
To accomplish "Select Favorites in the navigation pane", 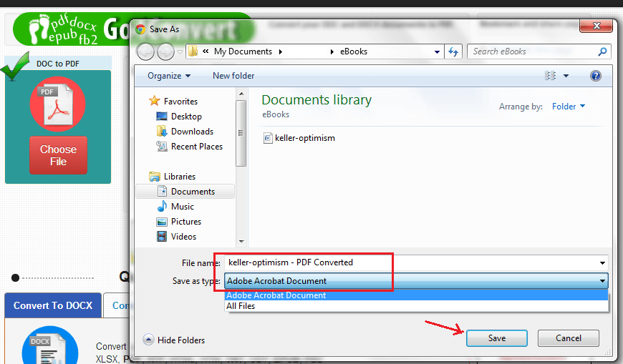I will (x=180, y=102).
